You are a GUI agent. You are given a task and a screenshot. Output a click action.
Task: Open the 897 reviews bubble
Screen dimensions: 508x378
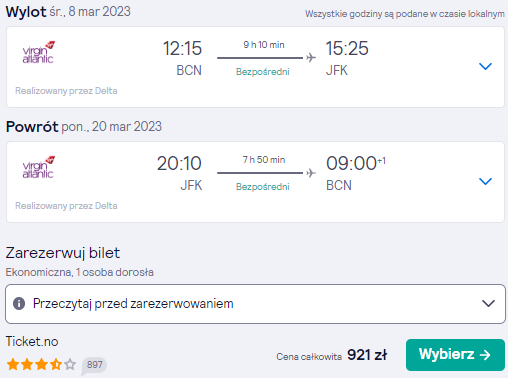[94, 365]
